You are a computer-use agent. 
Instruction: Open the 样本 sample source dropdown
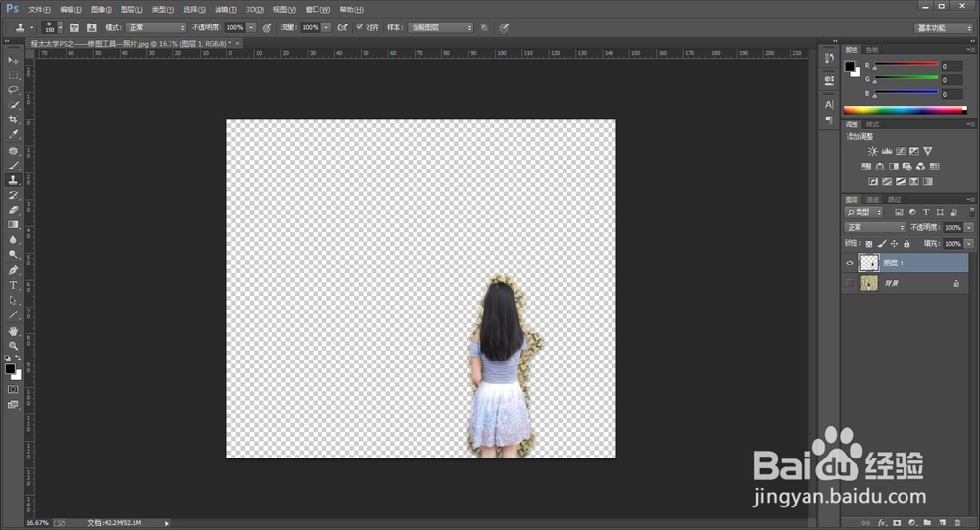(x=441, y=27)
